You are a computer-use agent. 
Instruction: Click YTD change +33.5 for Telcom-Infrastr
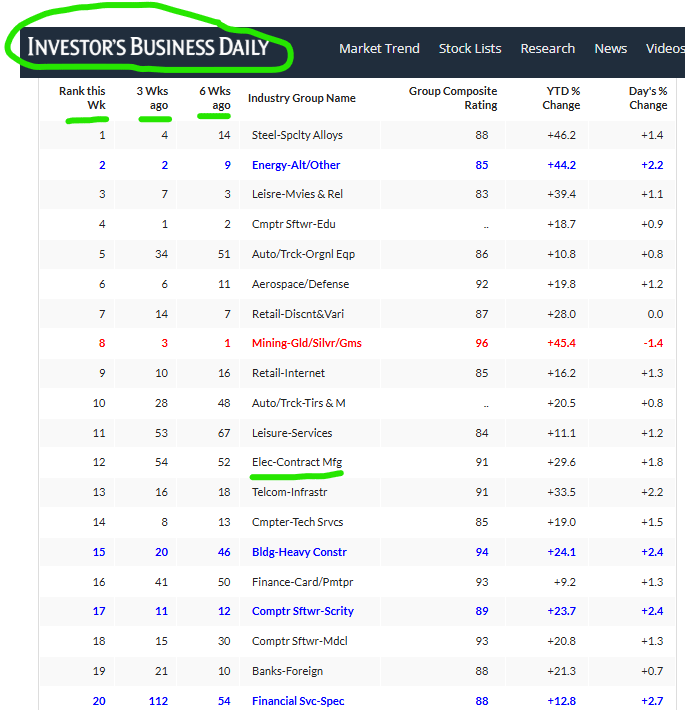[x=561, y=492]
